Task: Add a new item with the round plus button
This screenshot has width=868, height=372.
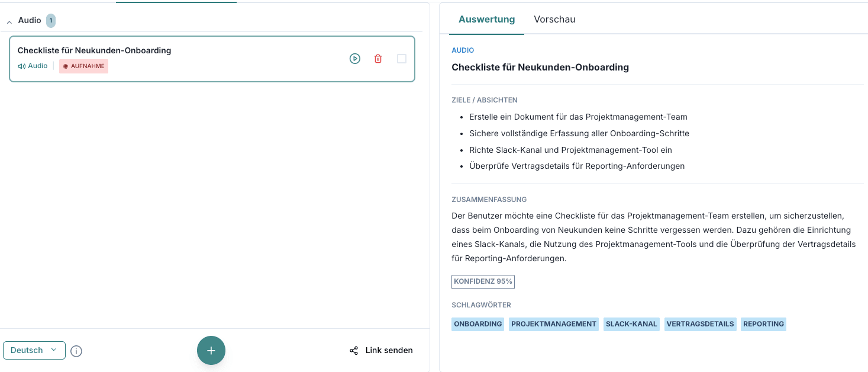Action: [211, 350]
